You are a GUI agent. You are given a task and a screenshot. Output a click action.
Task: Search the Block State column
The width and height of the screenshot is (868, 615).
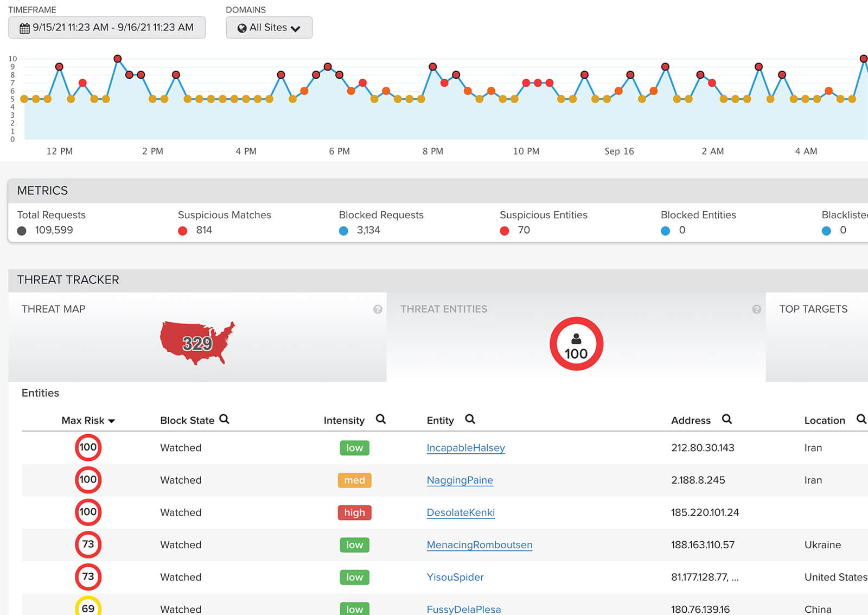click(x=224, y=419)
